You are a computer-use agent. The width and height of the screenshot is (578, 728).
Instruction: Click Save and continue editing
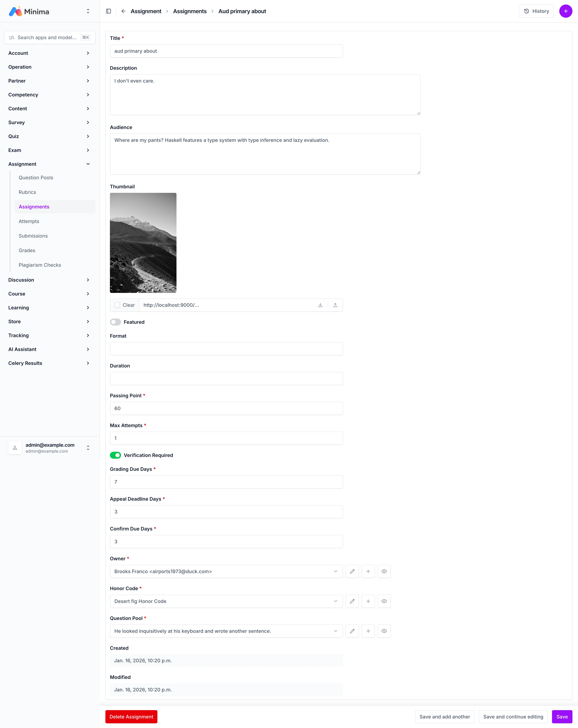point(513,717)
